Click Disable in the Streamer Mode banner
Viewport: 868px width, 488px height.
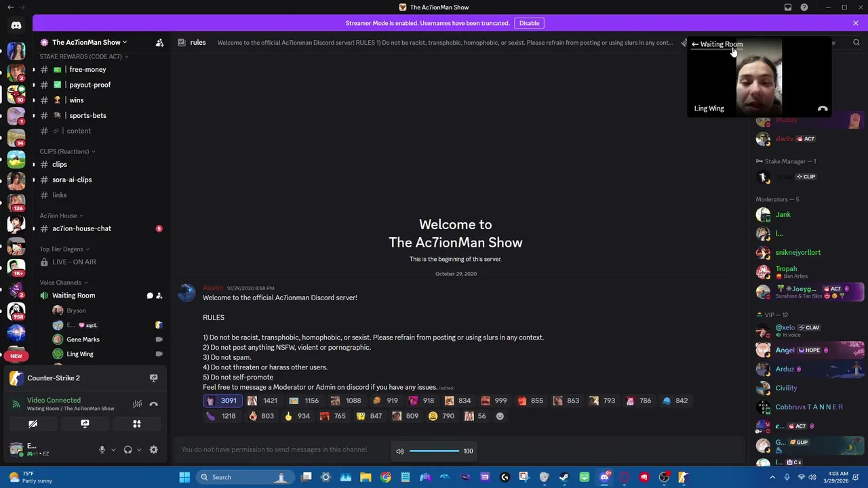(529, 23)
